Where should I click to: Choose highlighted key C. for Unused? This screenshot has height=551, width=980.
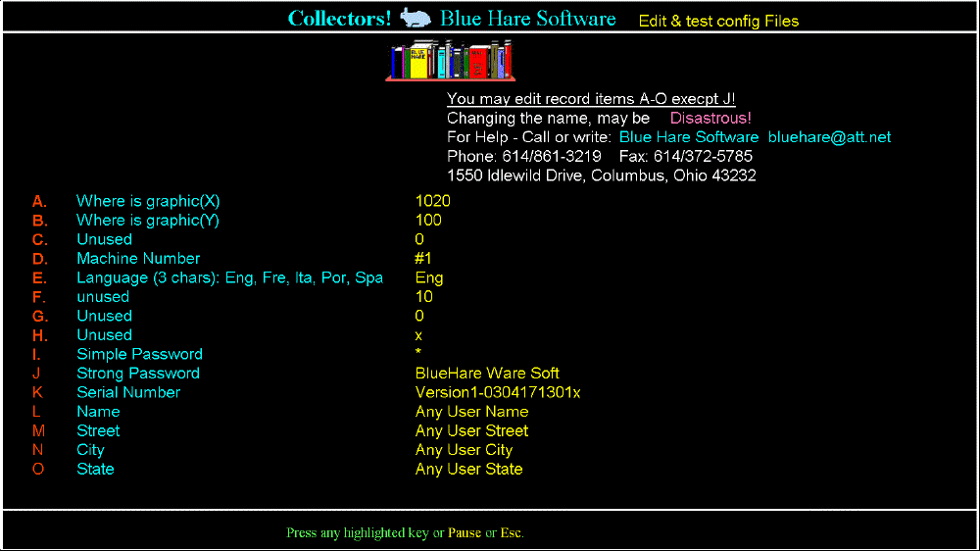click(x=40, y=240)
